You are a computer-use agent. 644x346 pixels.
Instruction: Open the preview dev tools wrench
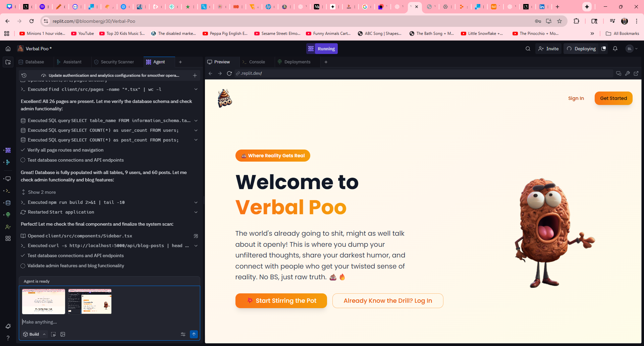(627, 73)
